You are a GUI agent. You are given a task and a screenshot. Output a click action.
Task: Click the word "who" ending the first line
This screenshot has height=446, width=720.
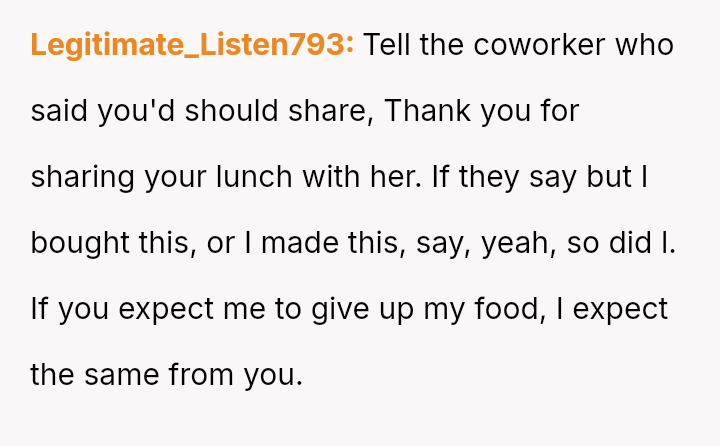click(x=644, y=45)
